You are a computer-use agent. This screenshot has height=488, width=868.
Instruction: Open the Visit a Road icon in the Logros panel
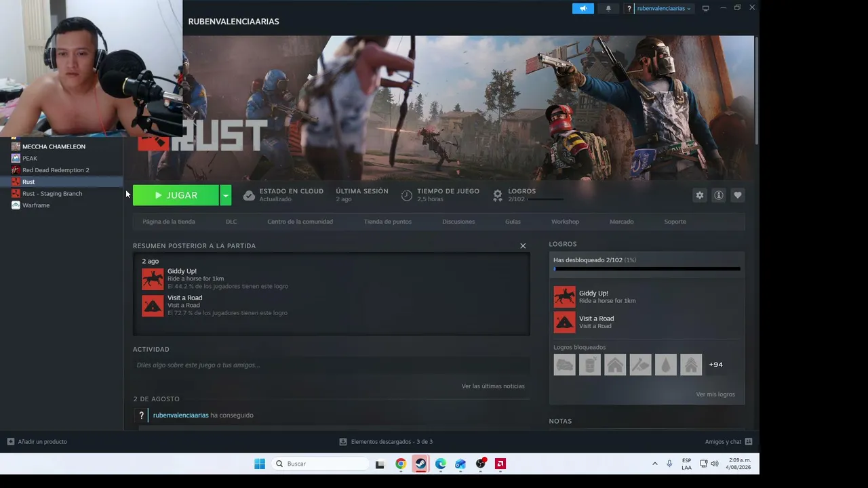564,322
